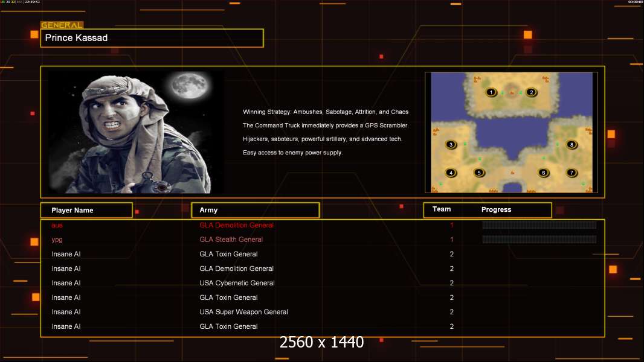The width and height of the screenshot is (644, 362).
Task: Click team 2 of USA Cybernetic General
Action: [x=452, y=283]
